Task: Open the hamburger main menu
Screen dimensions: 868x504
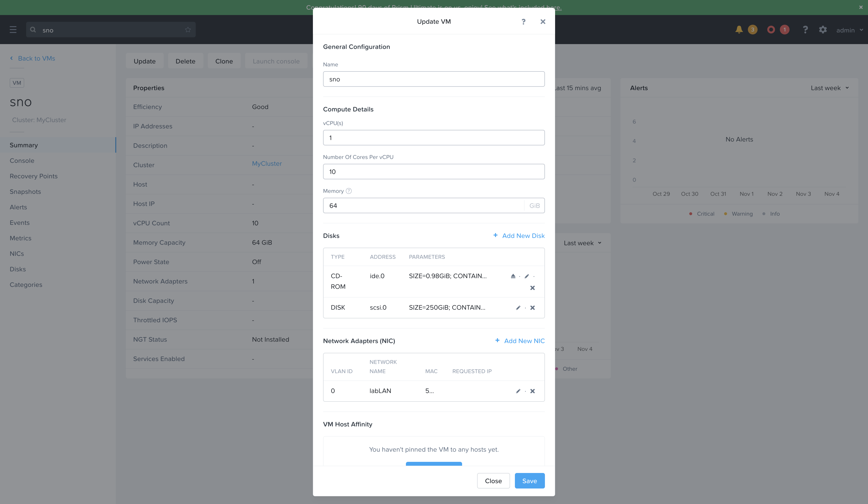Action: click(13, 30)
